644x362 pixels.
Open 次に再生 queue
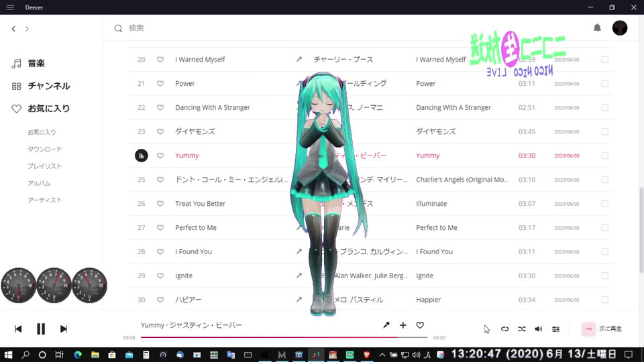point(602,328)
